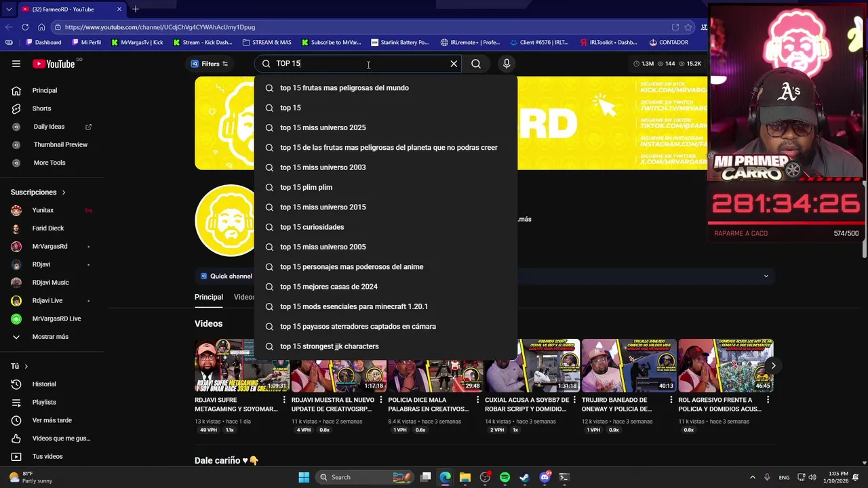868x488 pixels.
Task: Open options menu for CUXIAL ACUSA video
Action: click(x=575, y=401)
